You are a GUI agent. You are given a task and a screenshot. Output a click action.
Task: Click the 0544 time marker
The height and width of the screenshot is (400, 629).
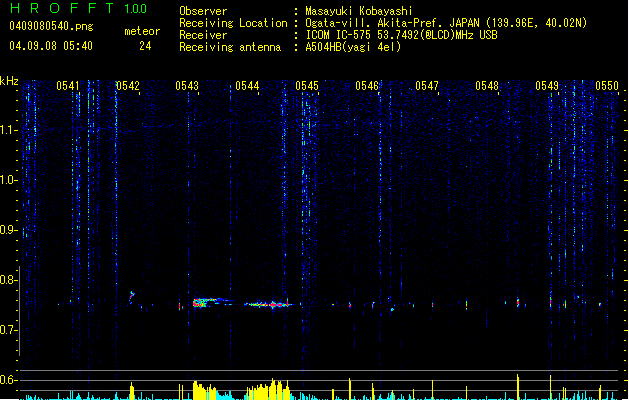coord(247,86)
